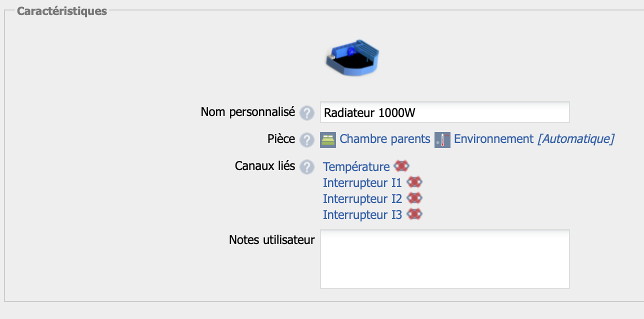Click unlink icon beside Interrupteur I3
Screen dimensions: 644x319
(x=414, y=214)
